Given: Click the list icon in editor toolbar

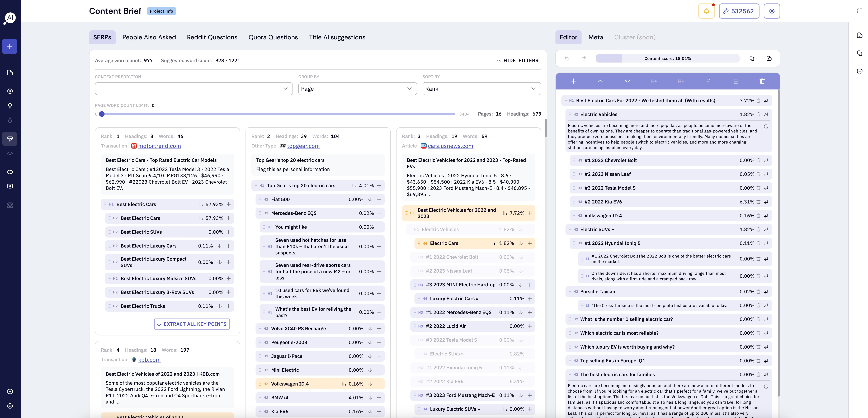Looking at the screenshot, I should click(x=735, y=81).
